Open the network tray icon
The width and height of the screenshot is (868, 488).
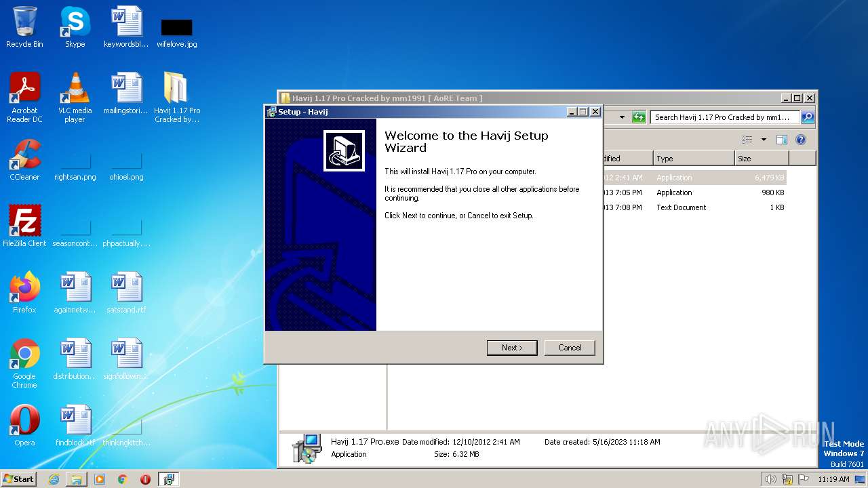(x=787, y=479)
